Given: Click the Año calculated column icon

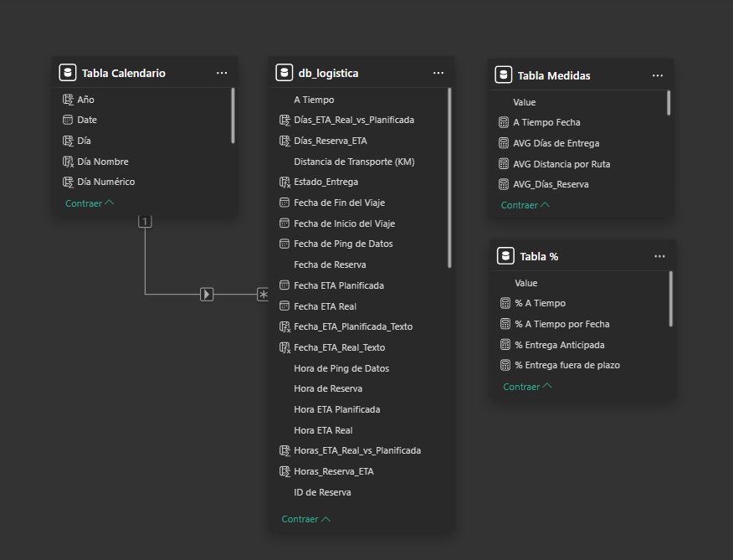Looking at the screenshot, I should (68, 100).
